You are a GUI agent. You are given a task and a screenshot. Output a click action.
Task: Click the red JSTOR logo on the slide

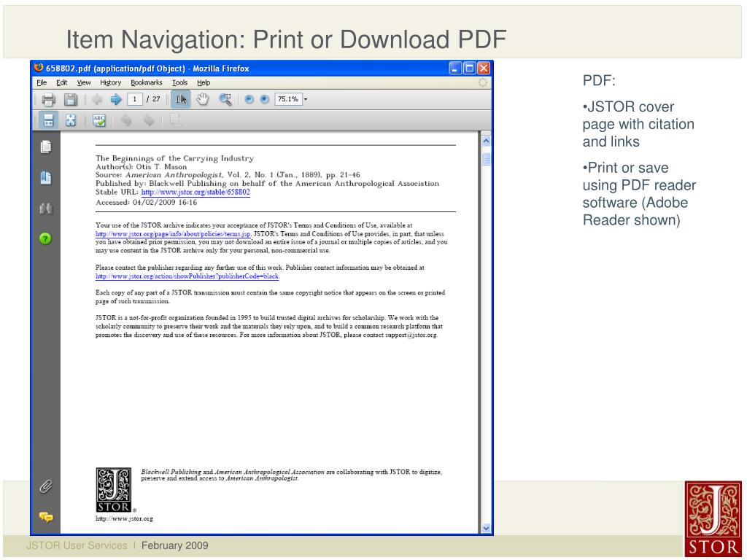tap(713, 519)
